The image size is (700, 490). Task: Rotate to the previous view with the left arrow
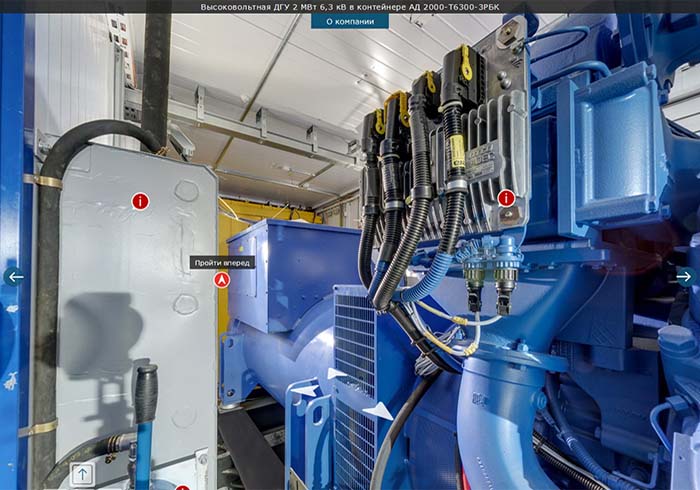[x=14, y=277]
